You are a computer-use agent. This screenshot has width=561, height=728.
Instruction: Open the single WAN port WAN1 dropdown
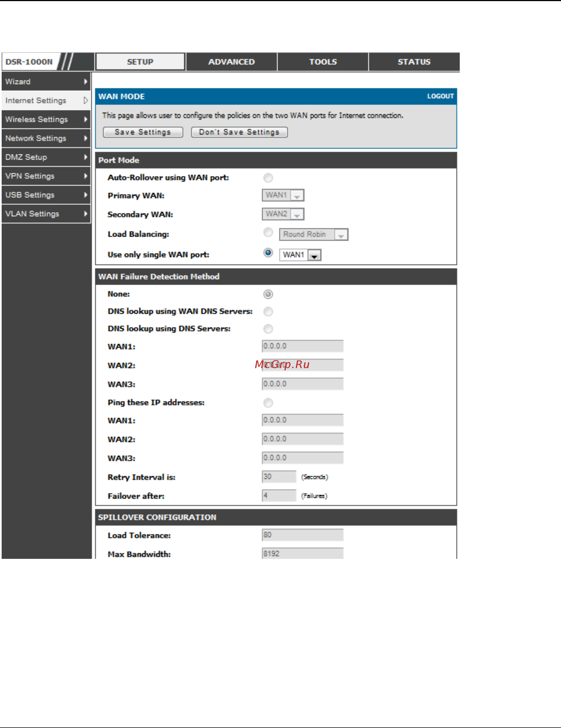coord(300,255)
